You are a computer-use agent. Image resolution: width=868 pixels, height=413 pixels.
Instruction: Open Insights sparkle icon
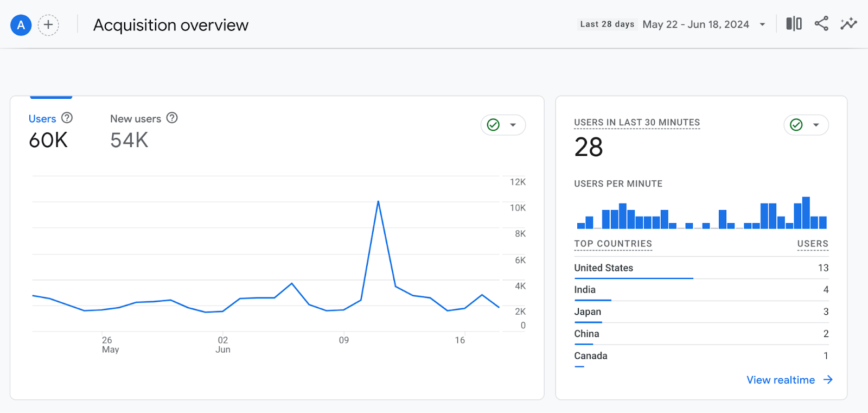848,23
